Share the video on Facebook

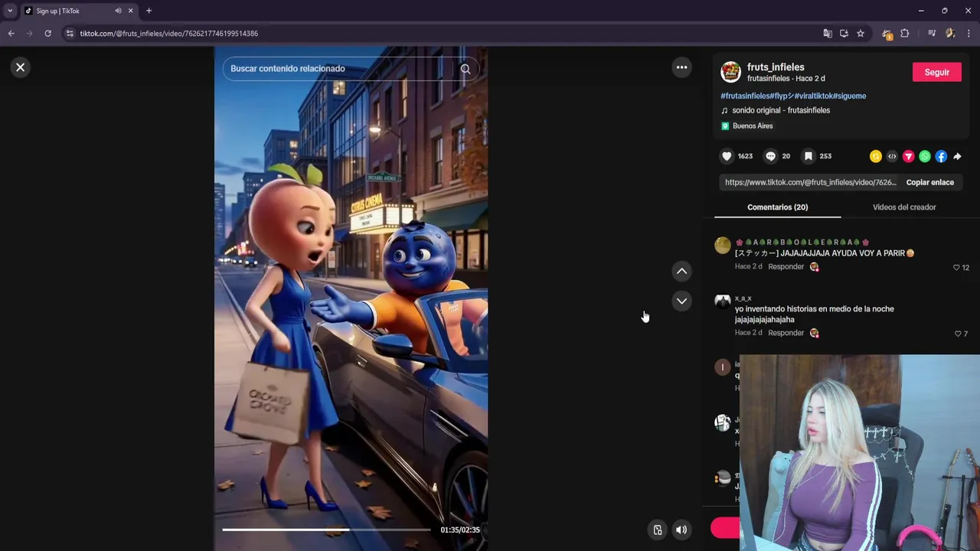point(941,156)
